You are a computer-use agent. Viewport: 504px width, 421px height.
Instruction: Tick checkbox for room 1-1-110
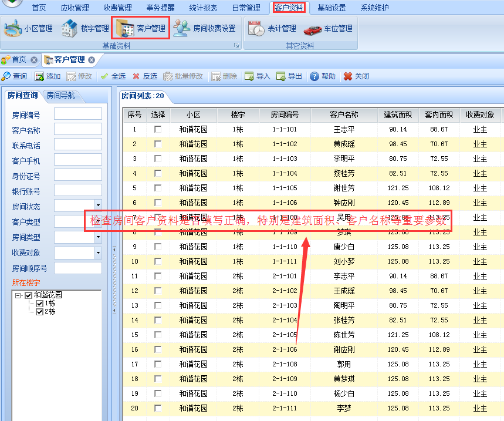(x=158, y=247)
